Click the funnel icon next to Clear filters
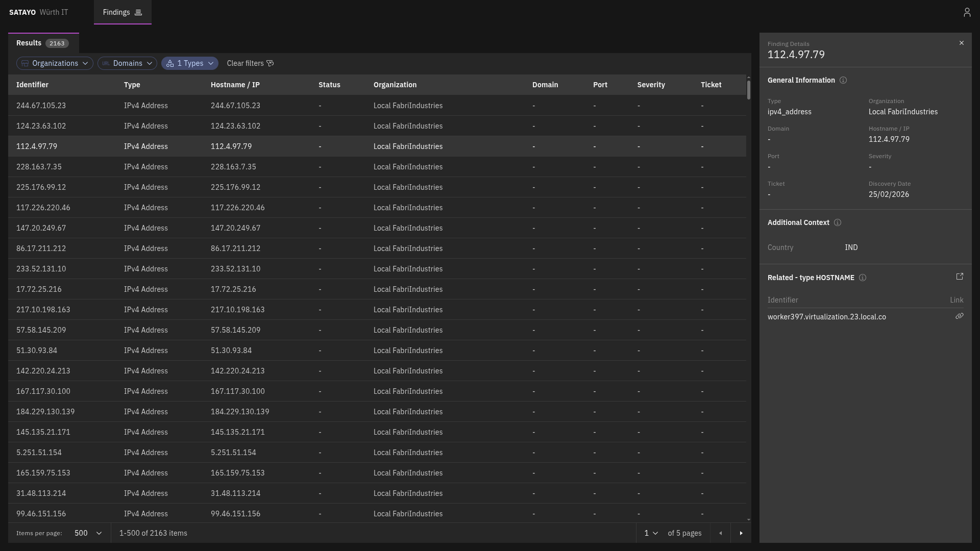The height and width of the screenshot is (551, 980). (x=271, y=63)
